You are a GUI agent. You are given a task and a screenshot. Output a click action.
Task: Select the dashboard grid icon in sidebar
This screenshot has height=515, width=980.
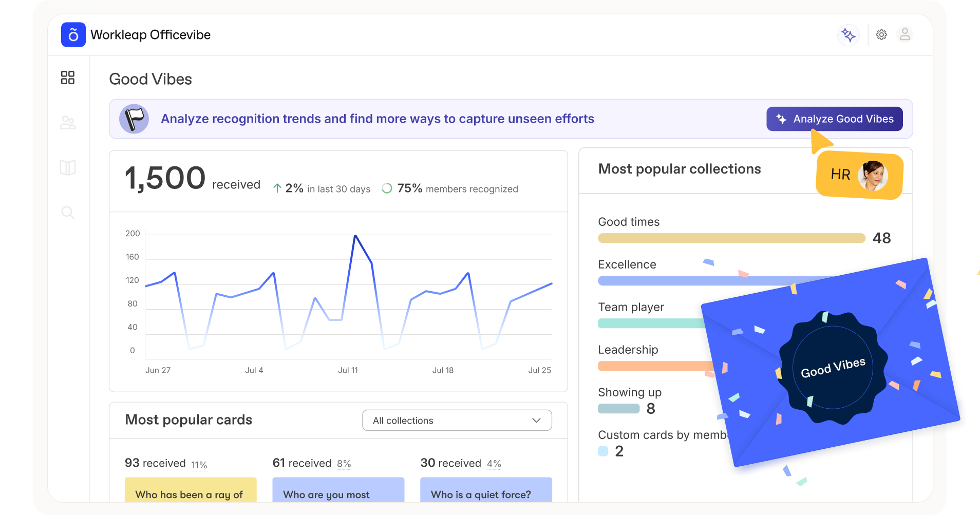coord(68,78)
